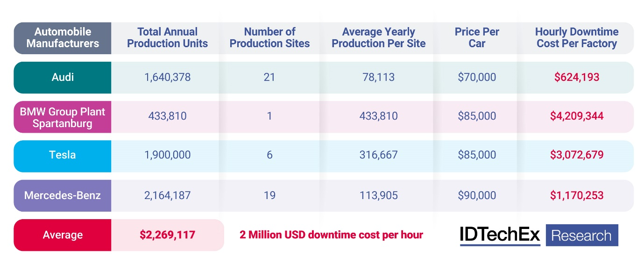Click the Price Per Car header
Screen dimensions: 644x264
coord(477,38)
